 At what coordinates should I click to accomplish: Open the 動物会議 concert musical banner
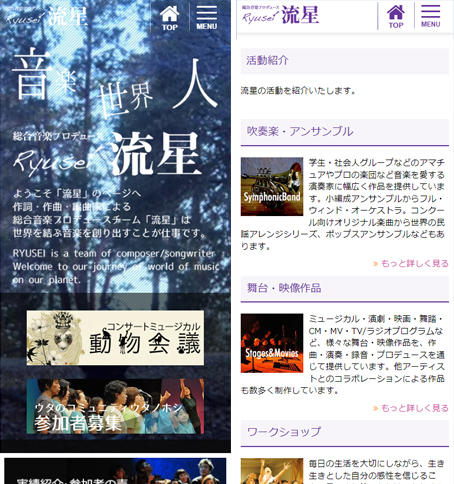point(115,338)
